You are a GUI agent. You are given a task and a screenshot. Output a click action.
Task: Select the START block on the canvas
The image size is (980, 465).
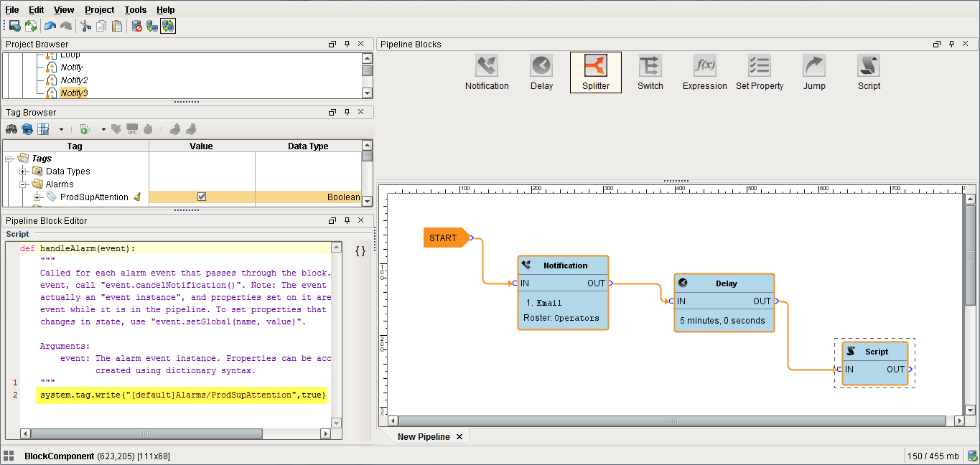446,238
